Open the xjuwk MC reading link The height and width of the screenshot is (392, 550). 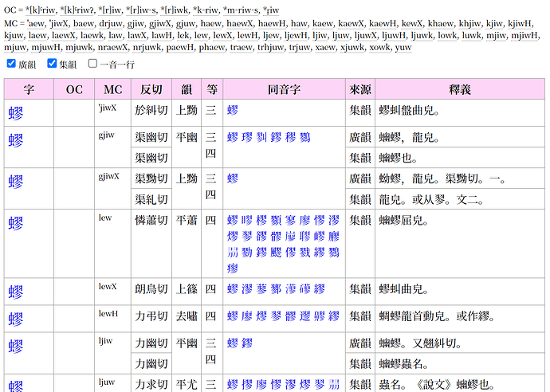coord(353,47)
